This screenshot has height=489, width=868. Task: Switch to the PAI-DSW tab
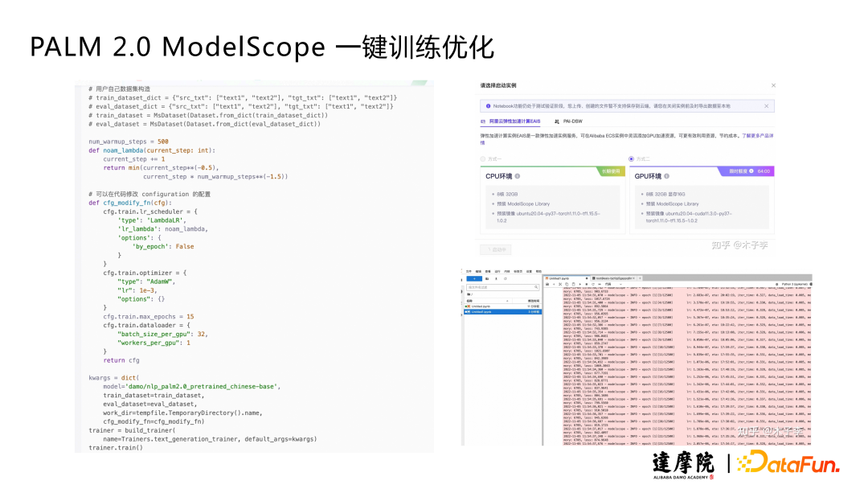(568, 121)
